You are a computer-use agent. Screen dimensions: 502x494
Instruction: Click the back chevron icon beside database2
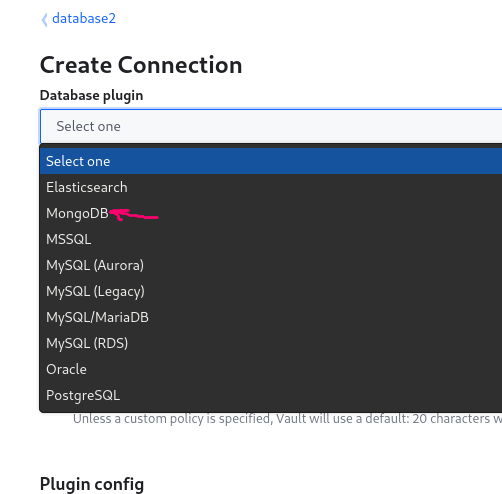pos(44,19)
